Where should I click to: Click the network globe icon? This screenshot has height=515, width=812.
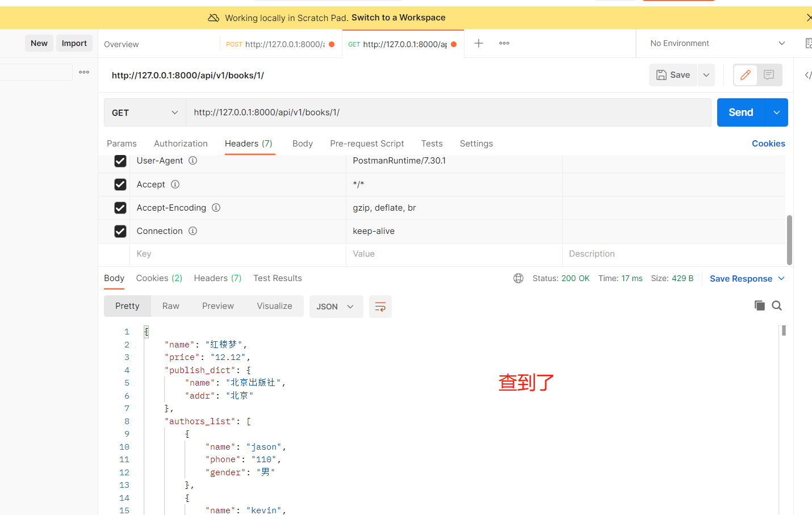tap(518, 278)
